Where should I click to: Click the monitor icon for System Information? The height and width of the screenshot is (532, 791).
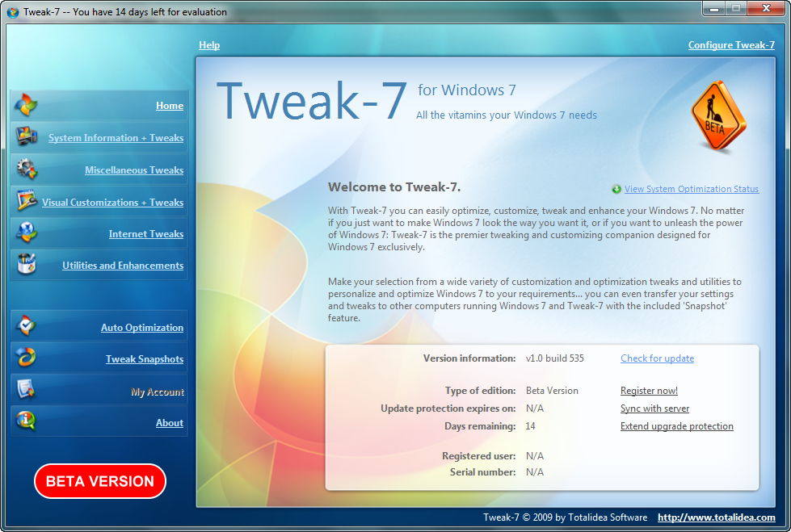[26, 136]
